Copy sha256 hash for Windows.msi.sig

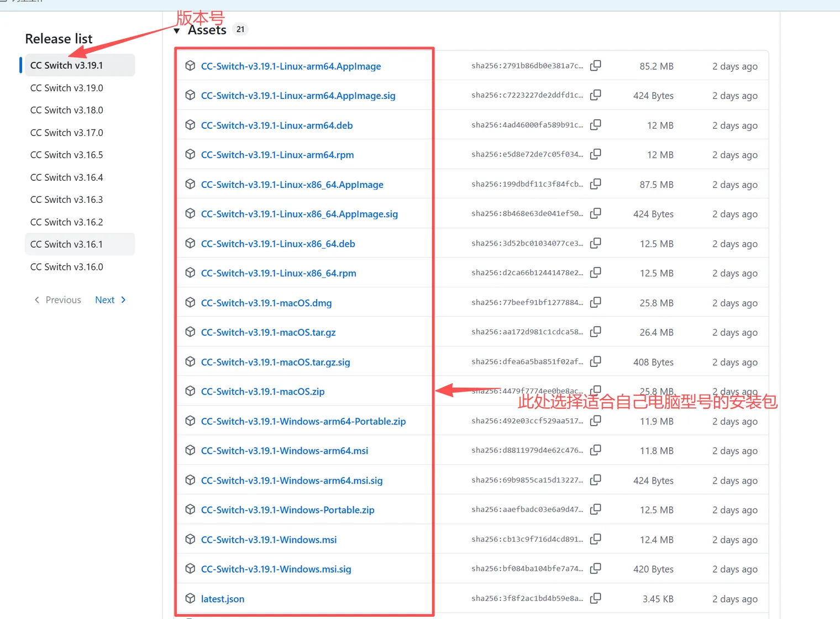click(x=595, y=569)
